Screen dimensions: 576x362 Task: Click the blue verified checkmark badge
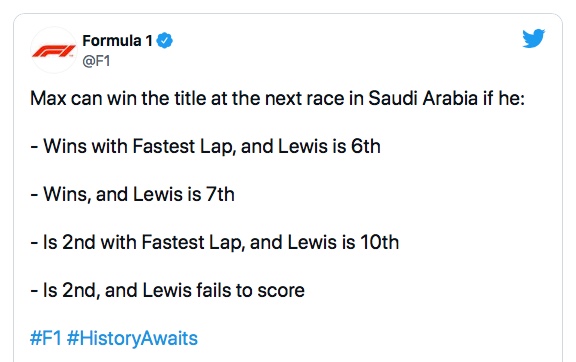(165, 41)
